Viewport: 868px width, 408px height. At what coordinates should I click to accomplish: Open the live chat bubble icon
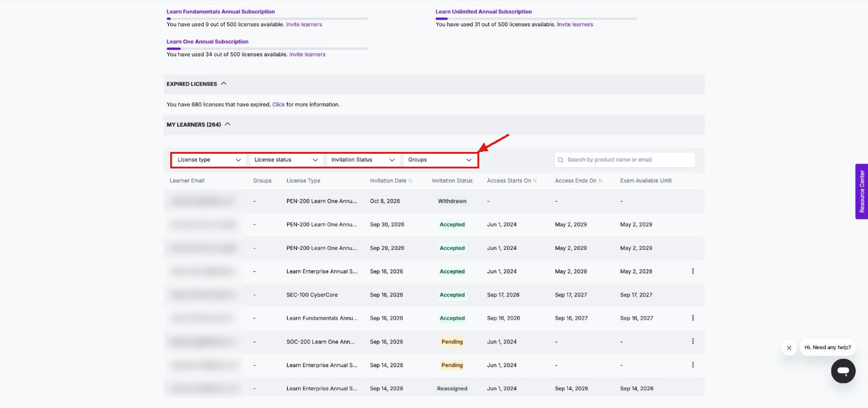[x=843, y=371]
